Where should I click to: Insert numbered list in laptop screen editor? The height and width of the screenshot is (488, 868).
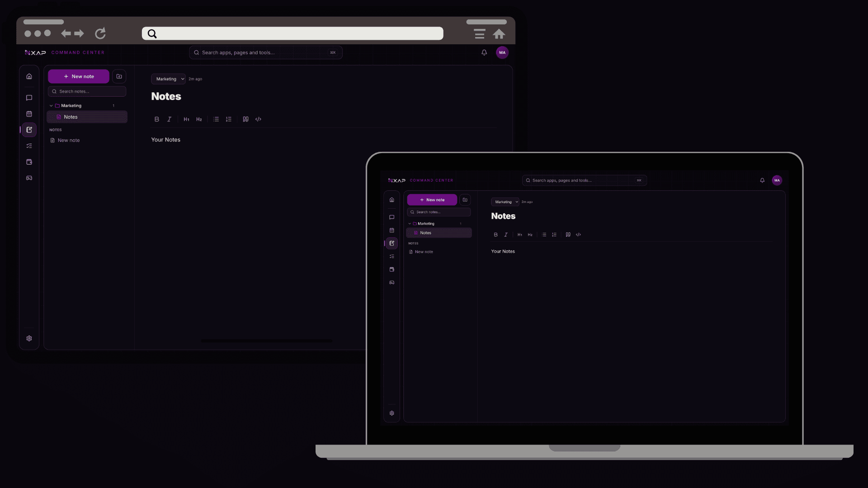(554, 235)
